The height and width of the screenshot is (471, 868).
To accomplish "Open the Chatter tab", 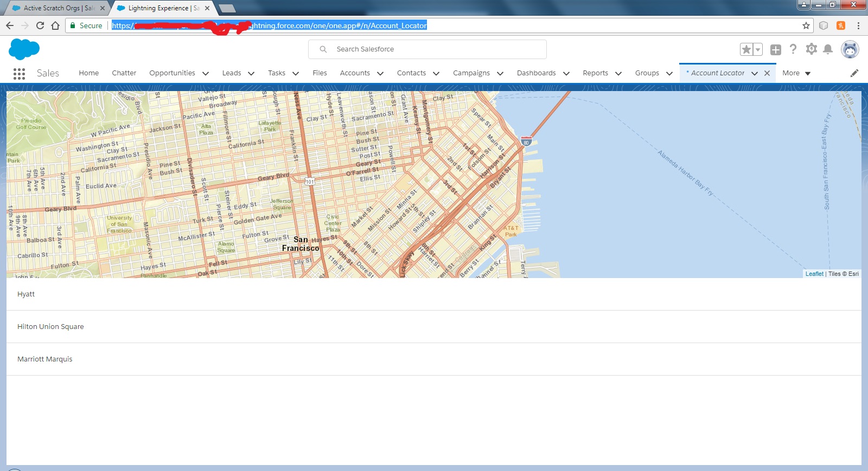I will click(x=124, y=73).
